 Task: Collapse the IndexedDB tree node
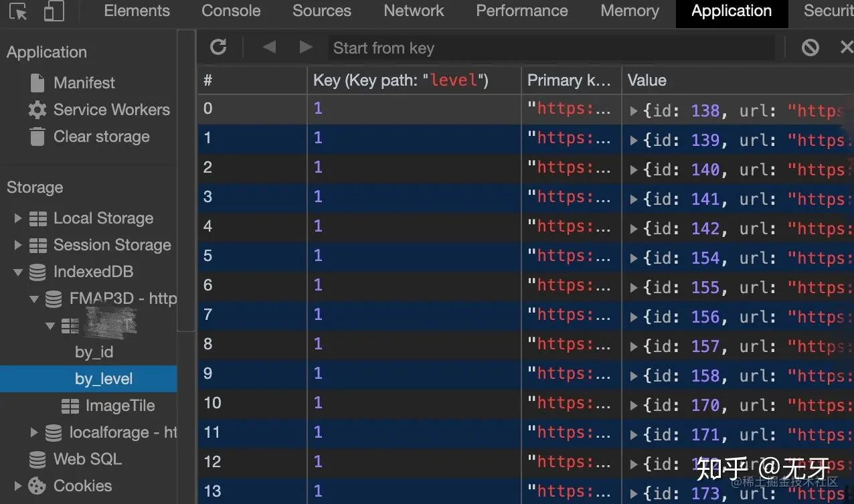click(x=18, y=272)
